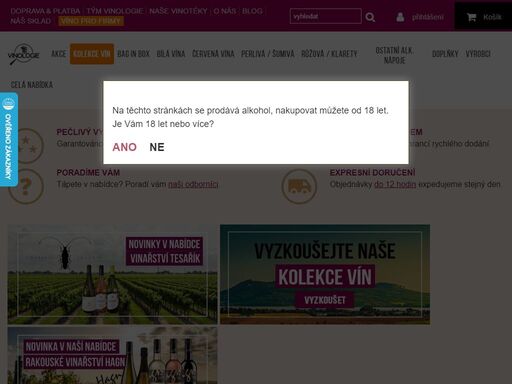Click the user login icon

[x=400, y=17]
